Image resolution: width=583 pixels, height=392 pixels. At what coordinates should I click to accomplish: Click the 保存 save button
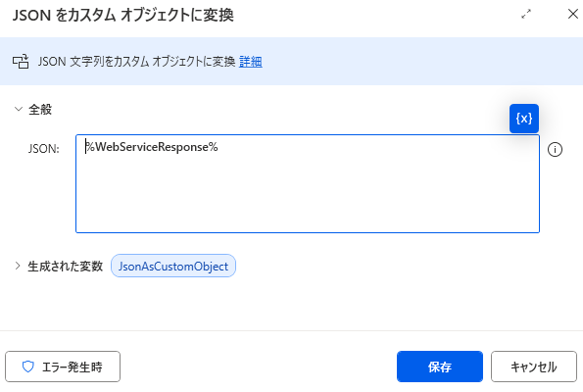(x=440, y=367)
